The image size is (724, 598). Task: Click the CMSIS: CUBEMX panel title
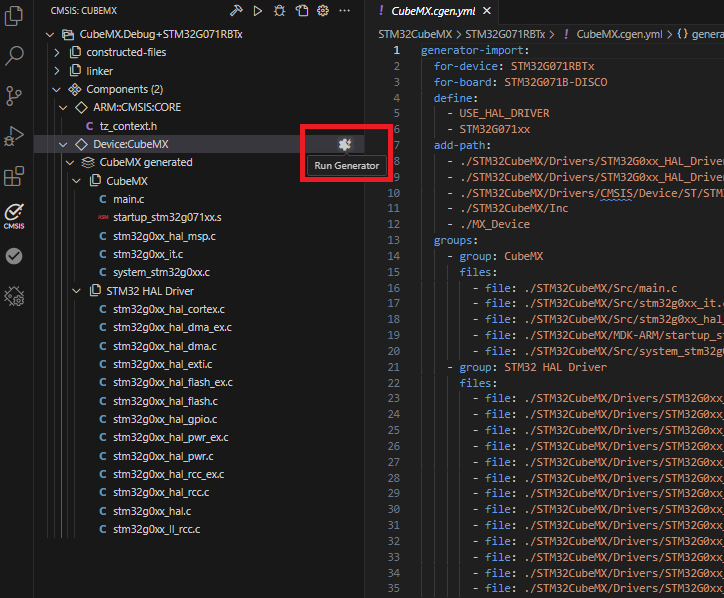coord(84,11)
